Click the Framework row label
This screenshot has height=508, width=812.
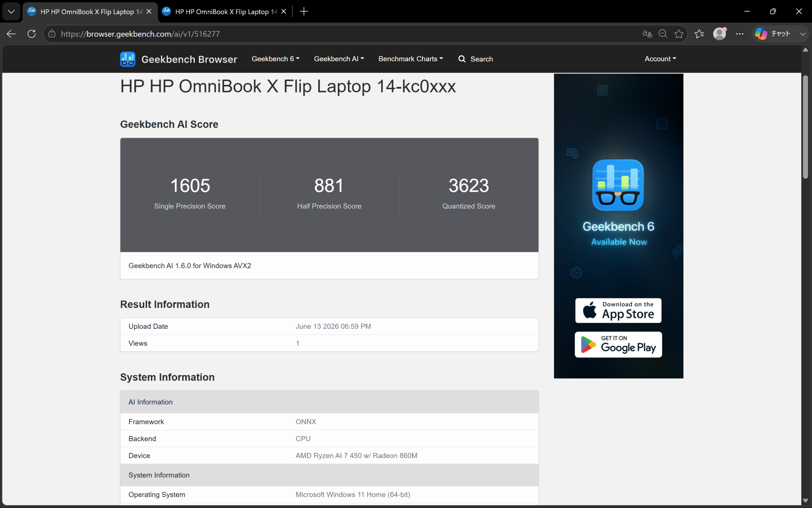click(146, 422)
